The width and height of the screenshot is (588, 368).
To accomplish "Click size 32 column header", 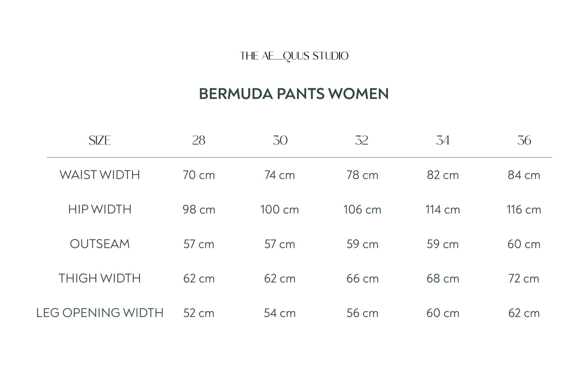I will [362, 141].
